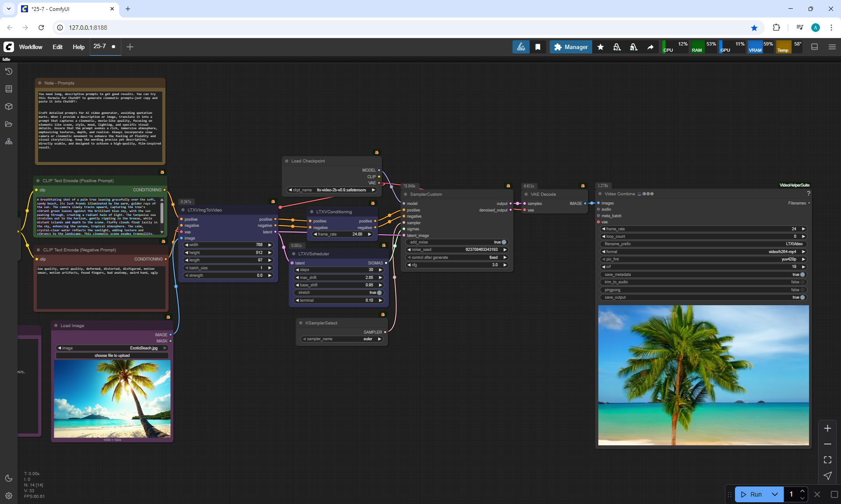Open the Workflow menu
The image size is (841, 504).
tap(31, 47)
